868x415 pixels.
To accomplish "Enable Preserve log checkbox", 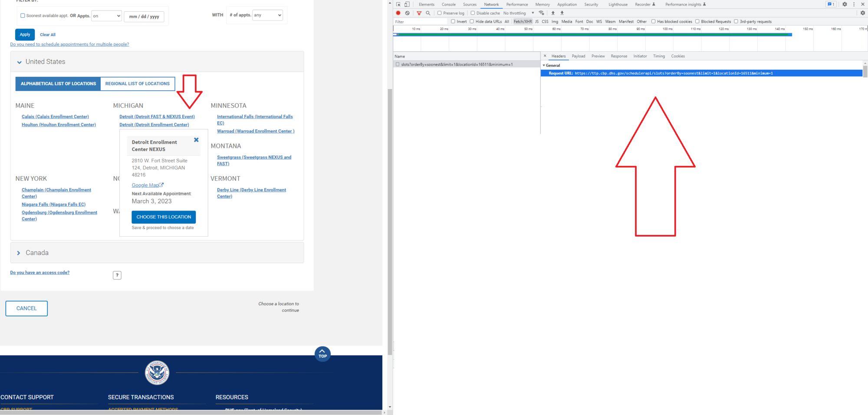I will pyautogui.click(x=440, y=13).
